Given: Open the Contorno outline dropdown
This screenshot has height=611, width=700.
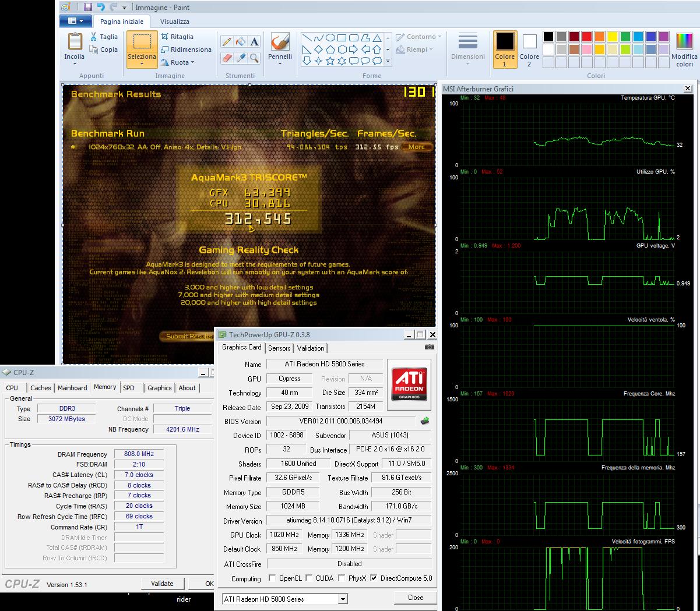Looking at the screenshot, I should pos(418,37).
